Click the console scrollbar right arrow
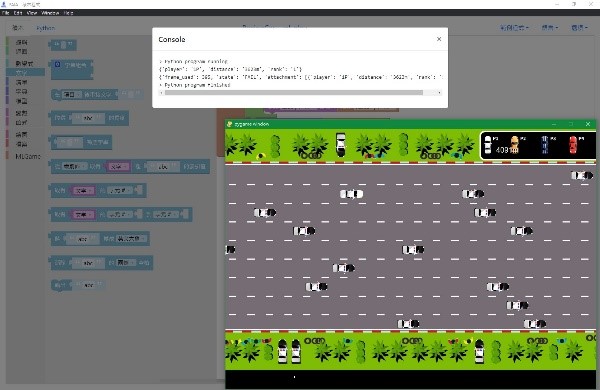The width and height of the screenshot is (600, 390). click(x=439, y=93)
